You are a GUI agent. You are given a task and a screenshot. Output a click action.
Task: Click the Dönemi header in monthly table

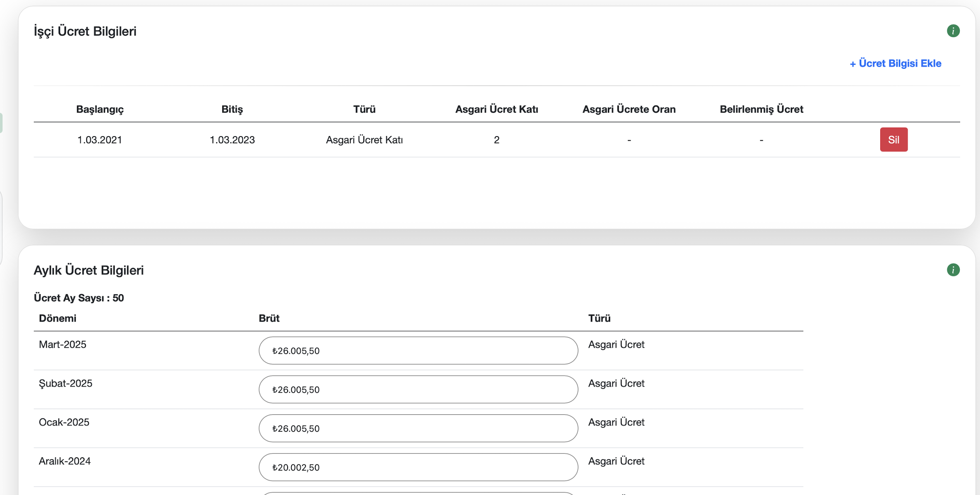click(x=58, y=318)
